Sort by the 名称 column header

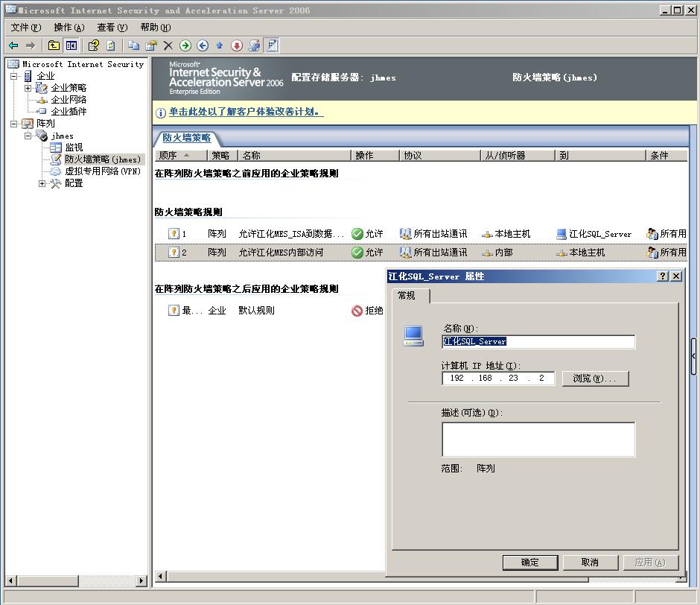[x=295, y=156]
